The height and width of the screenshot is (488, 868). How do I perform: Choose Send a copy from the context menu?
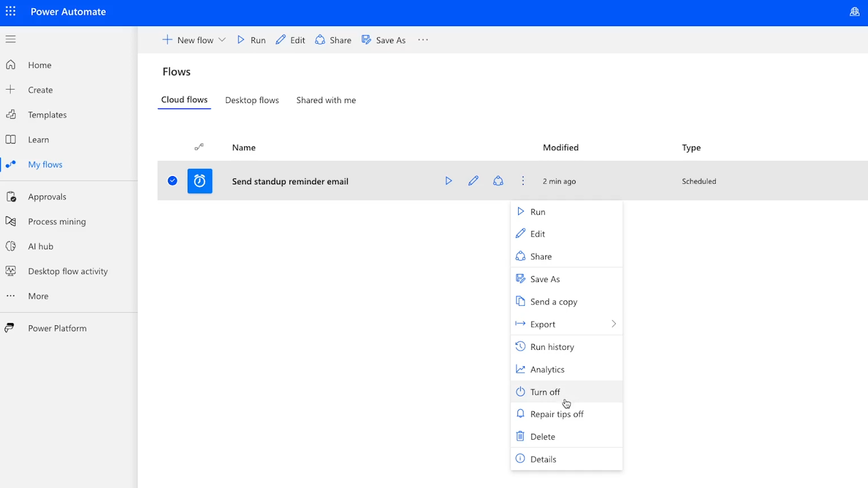point(566,302)
